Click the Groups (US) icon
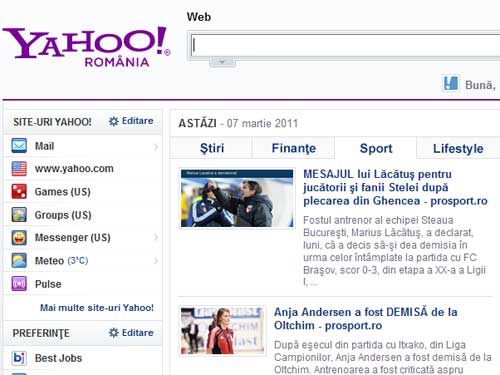The image size is (500, 375). (x=19, y=215)
